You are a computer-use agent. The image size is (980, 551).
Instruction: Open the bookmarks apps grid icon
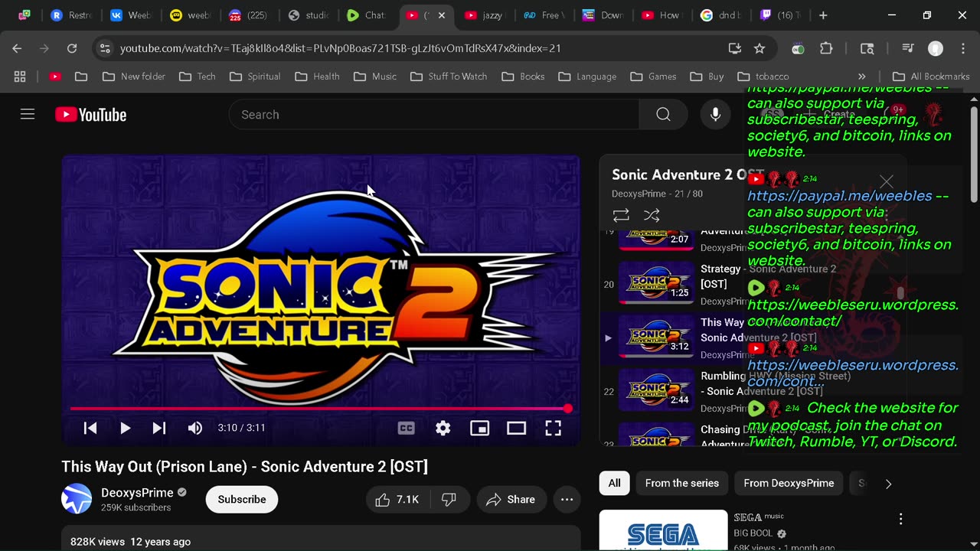click(20, 77)
